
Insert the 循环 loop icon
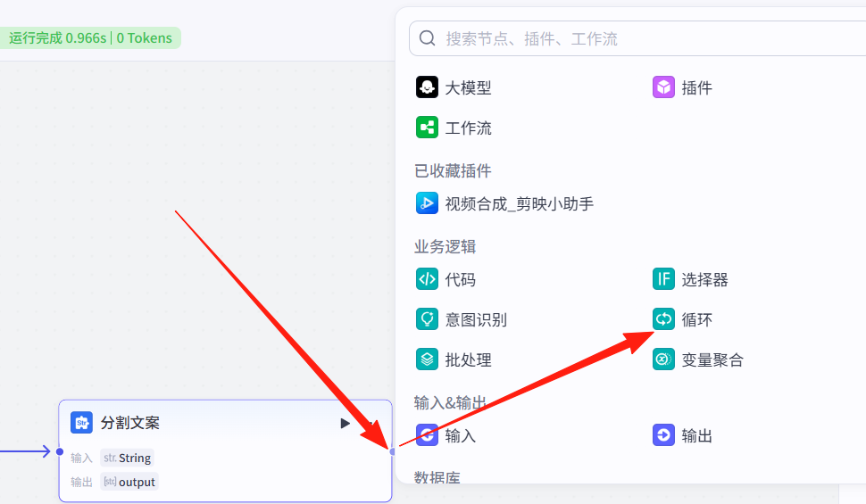pos(663,319)
